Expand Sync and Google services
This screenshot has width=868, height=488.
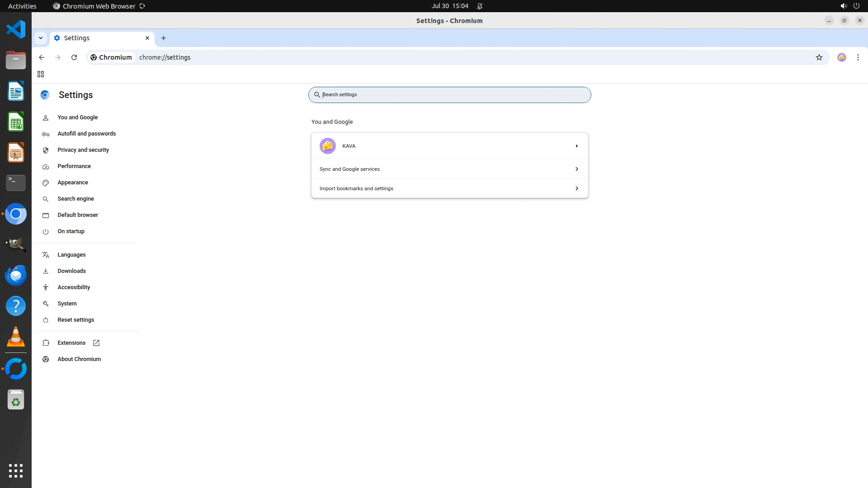(x=576, y=169)
